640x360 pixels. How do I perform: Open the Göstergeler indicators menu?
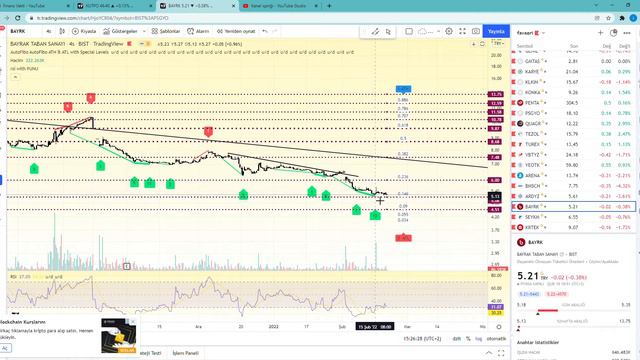(120, 31)
